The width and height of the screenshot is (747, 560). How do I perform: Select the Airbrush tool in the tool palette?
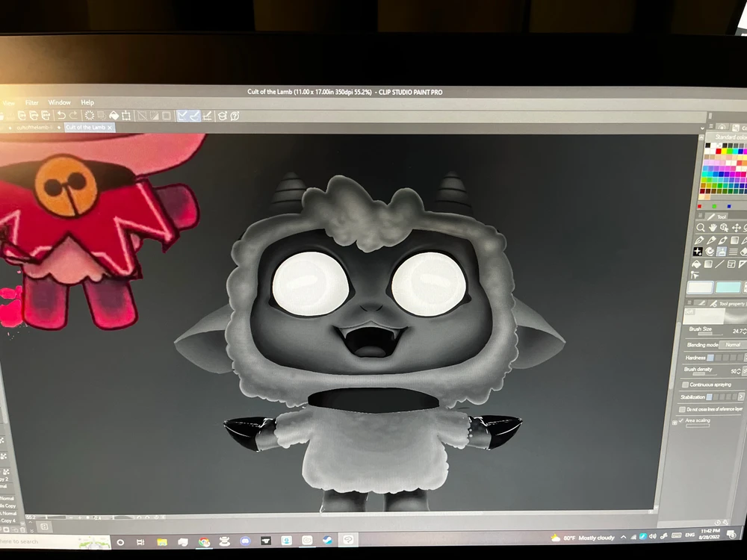tap(722, 252)
